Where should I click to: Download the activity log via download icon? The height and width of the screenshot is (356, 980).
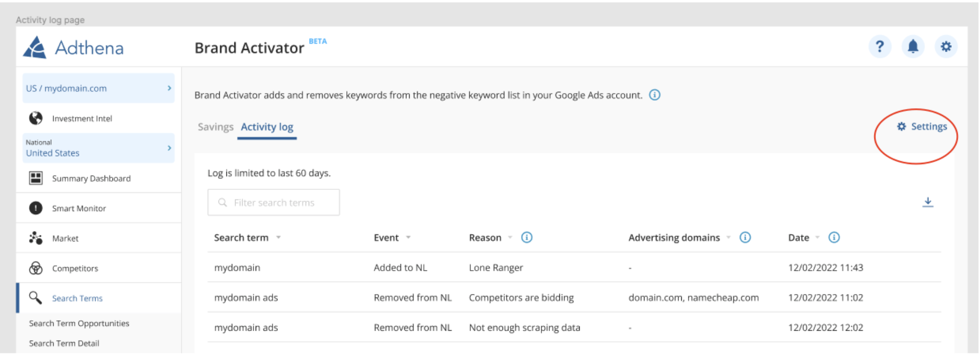click(927, 202)
